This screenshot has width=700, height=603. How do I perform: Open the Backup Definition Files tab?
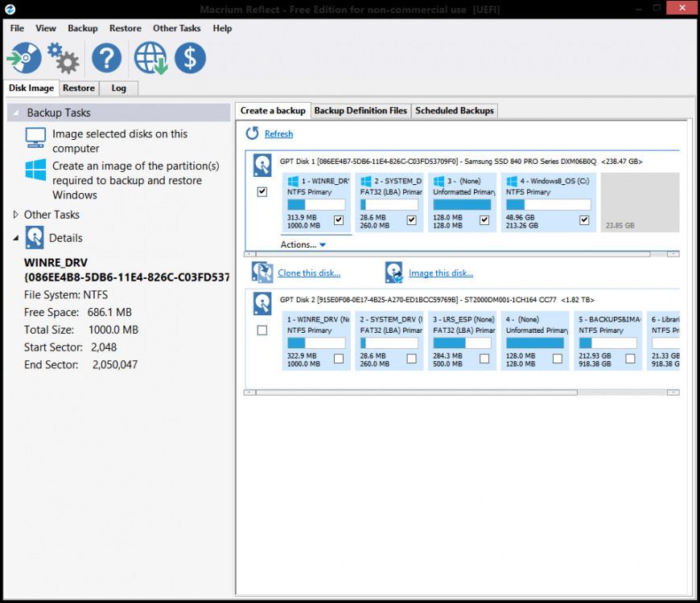(x=360, y=111)
